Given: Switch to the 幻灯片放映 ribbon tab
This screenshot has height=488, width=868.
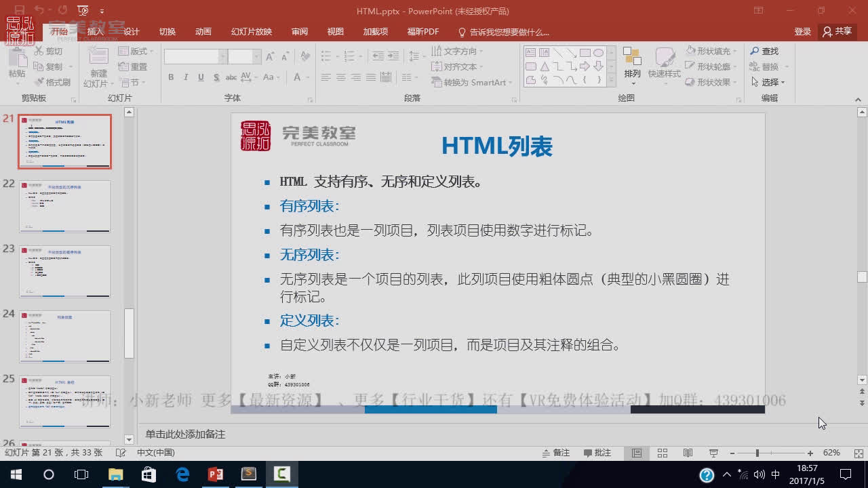Looking at the screenshot, I should tap(250, 31).
